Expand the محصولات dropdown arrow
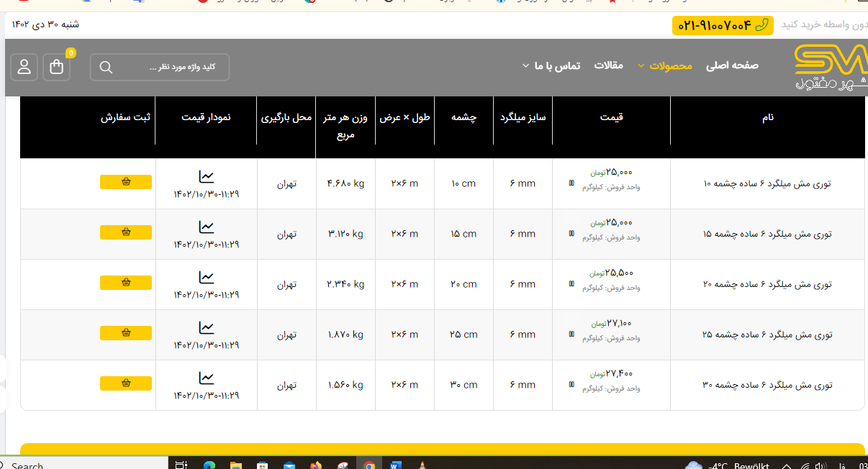 641,66
